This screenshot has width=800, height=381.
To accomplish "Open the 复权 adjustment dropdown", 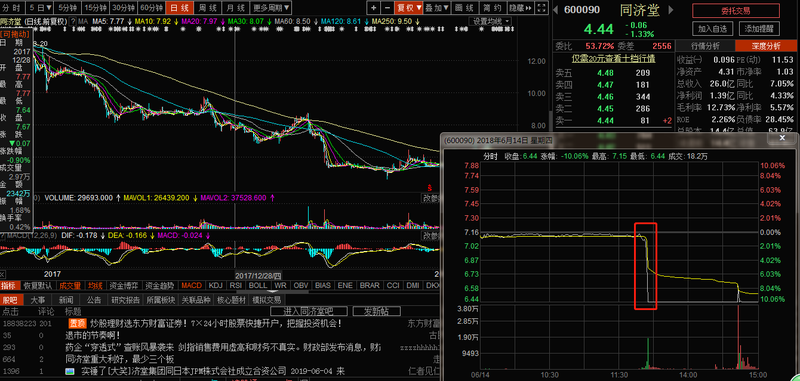I will coord(409,8).
